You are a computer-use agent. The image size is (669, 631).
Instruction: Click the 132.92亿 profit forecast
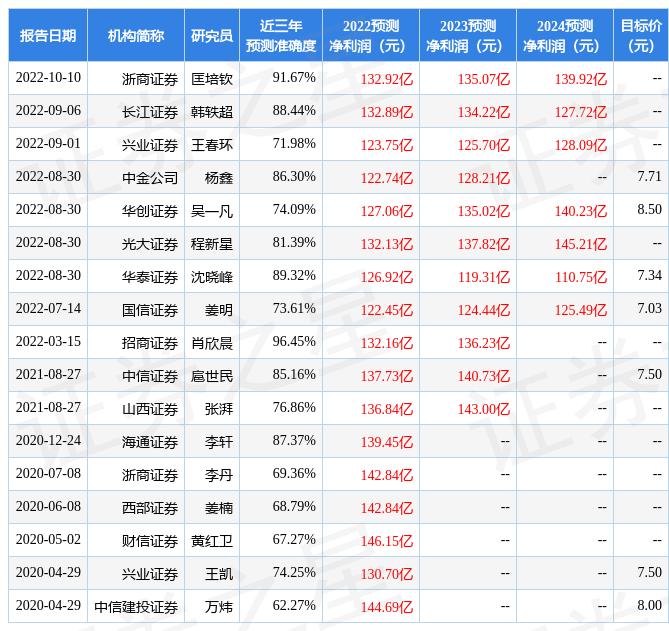(387, 79)
